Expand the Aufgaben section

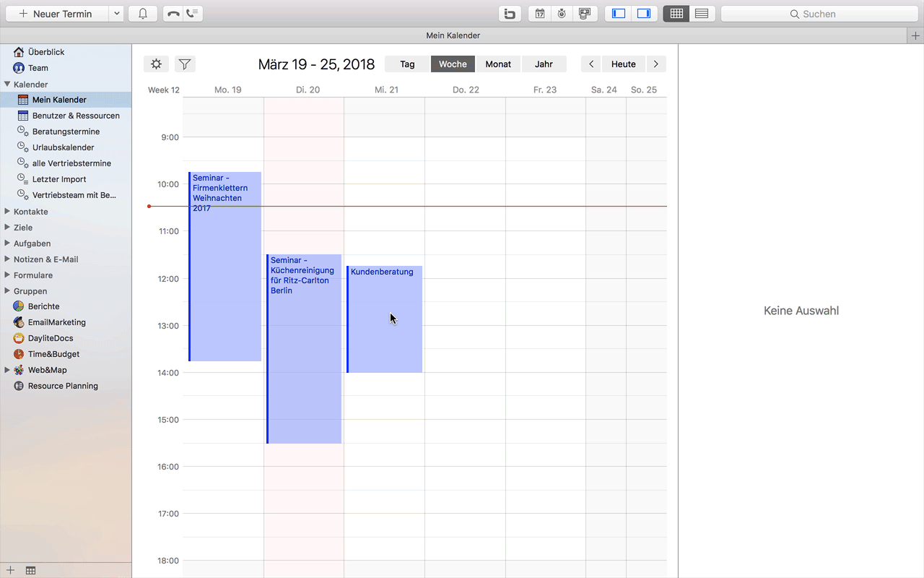pyautogui.click(x=7, y=243)
